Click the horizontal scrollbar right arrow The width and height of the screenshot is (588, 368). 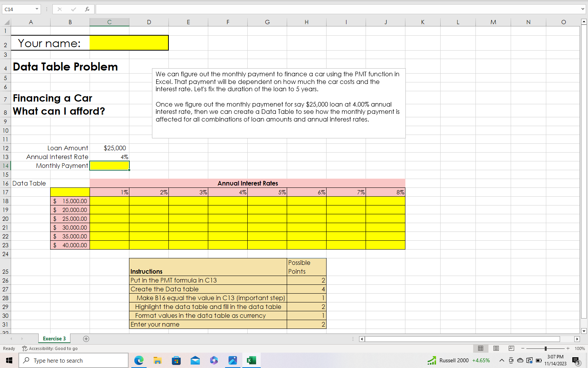(x=578, y=339)
